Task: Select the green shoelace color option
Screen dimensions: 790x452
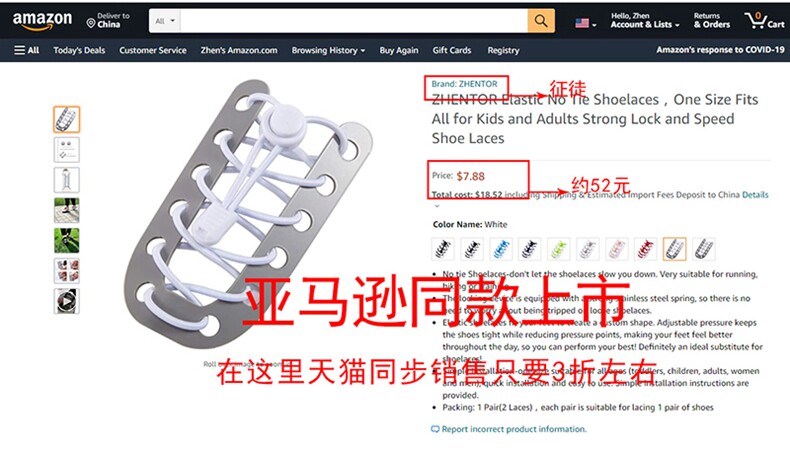Action: [x=559, y=249]
